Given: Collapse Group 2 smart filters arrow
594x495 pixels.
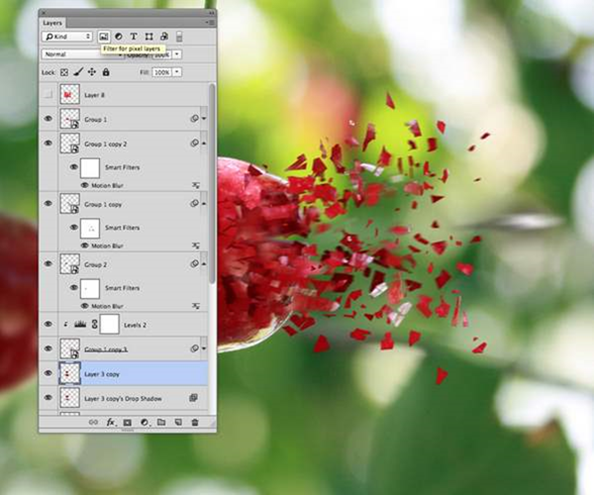Looking at the screenshot, I should [204, 264].
